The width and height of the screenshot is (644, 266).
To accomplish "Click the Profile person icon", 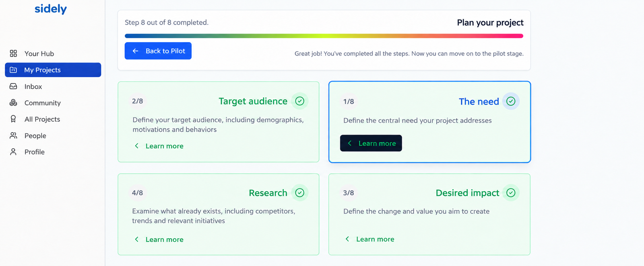I will 13,152.
